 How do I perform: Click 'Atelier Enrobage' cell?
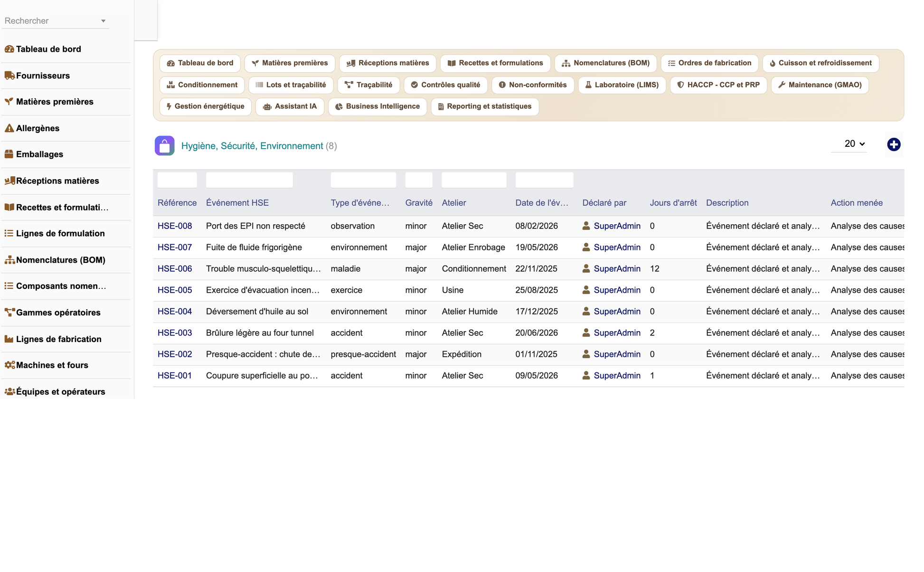pyautogui.click(x=473, y=247)
